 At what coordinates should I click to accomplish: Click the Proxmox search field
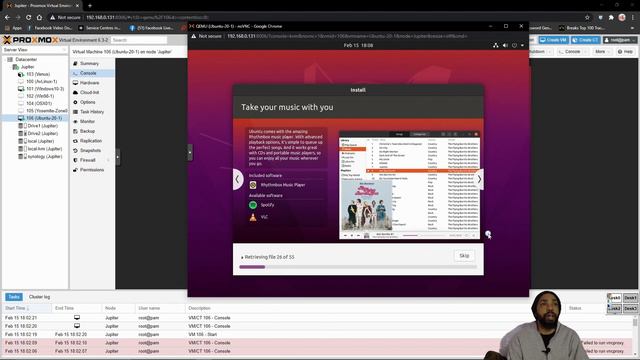(139, 40)
